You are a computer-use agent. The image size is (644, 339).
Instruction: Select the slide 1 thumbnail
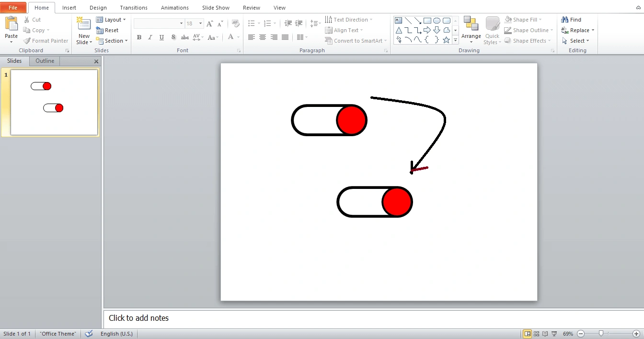tap(54, 102)
